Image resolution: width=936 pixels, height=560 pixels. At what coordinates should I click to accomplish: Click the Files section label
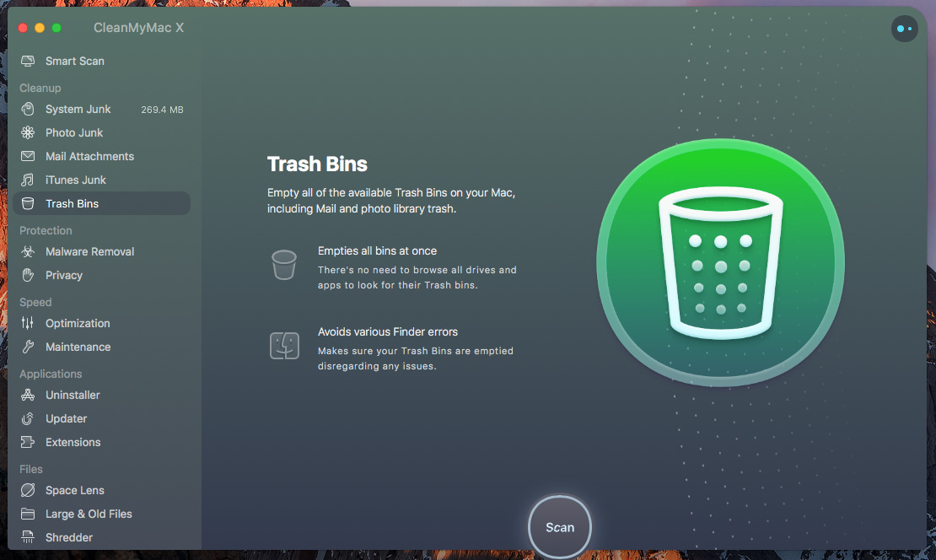click(31, 469)
